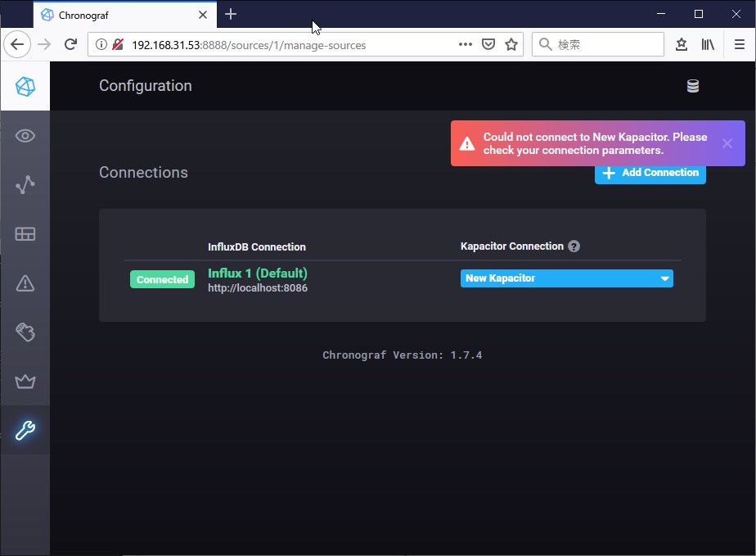Open the Alerting triangle icon
This screenshot has width=756, height=556.
pyautogui.click(x=25, y=283)
